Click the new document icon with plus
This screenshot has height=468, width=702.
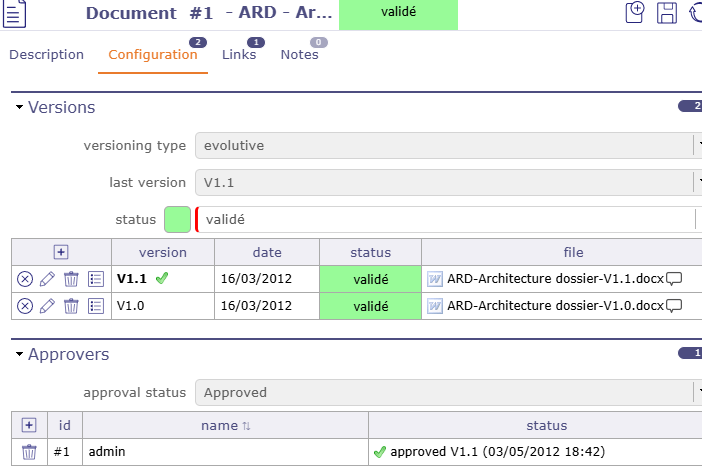pyautogui.click(x=635, y=13)
